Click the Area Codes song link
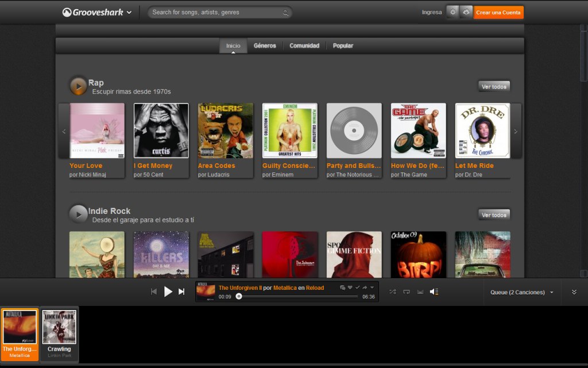 tap(216, 166)
